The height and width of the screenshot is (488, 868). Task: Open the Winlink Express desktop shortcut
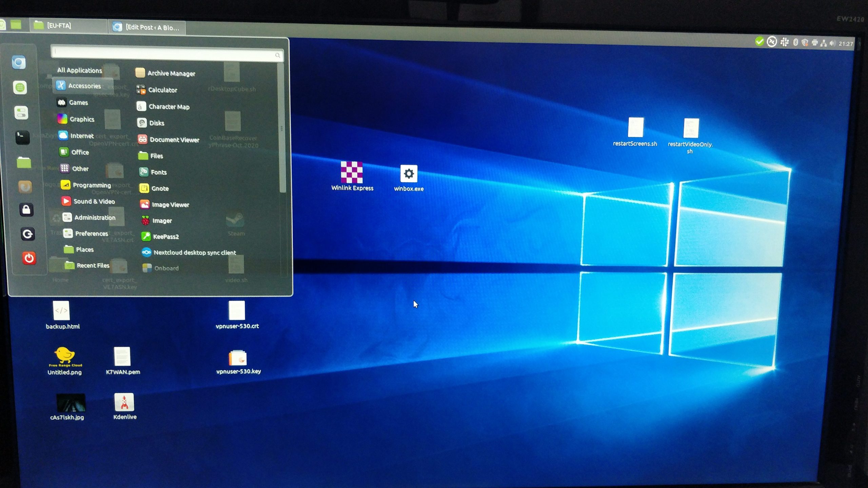coord(352,176)
